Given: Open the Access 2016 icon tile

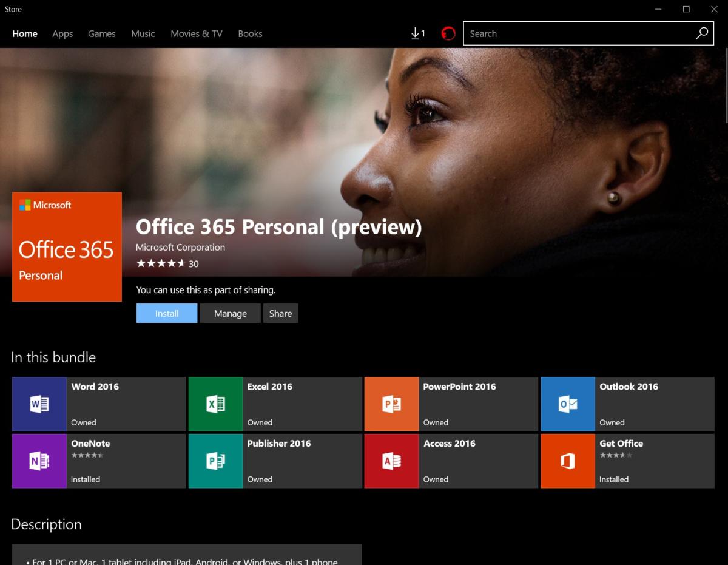Looking at the screenshot, I should tap(391, 461).
